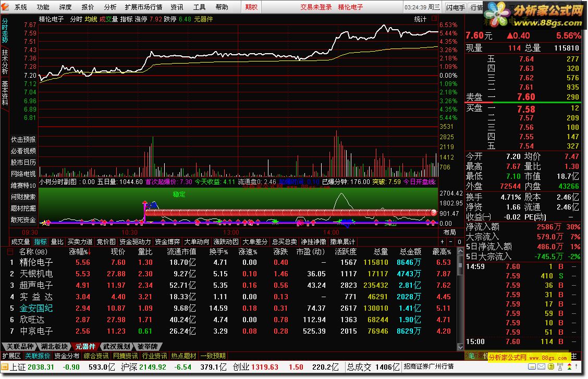This screenshot has height=379, width=588.
Task: Click the 闪电手 button
Action: click(x=456, y=7)
